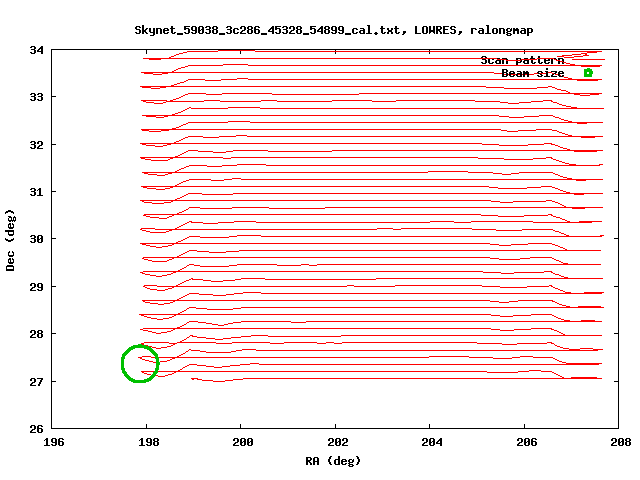Click the 'Dec (deg)' axis label
Screen dimensions: 640x480
(10, 240)
